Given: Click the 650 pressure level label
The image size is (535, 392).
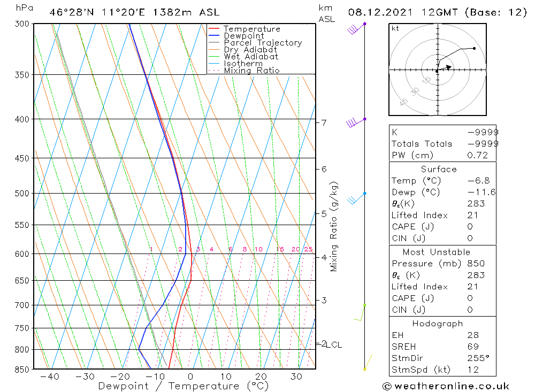Looking at the screenshot, I should (x=22, y=280).
